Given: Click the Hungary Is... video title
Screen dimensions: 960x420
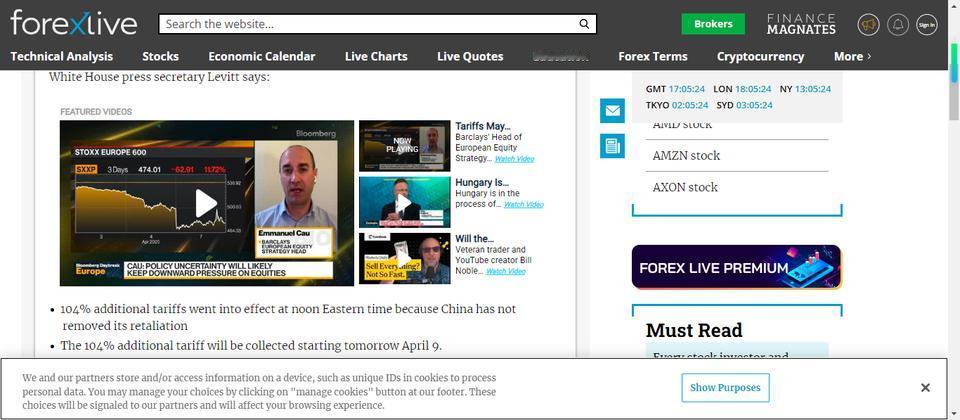Looking at the screenshot, I should click(482, 182).
